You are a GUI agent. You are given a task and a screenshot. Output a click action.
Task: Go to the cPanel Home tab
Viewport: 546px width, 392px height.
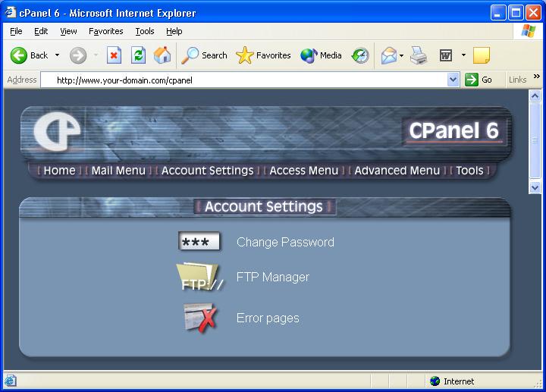(x=60, y=171)
